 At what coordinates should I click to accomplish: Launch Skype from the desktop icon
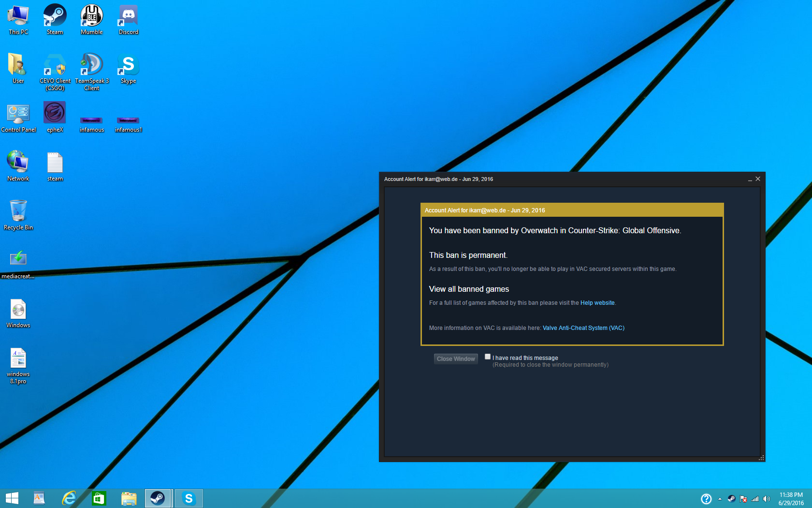tap(128, 68)
